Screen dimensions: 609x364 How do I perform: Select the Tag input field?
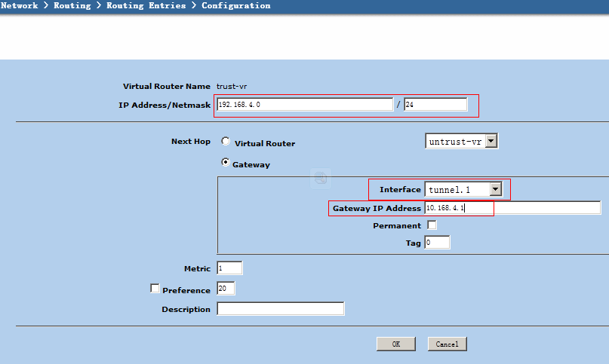pos(437,243)
